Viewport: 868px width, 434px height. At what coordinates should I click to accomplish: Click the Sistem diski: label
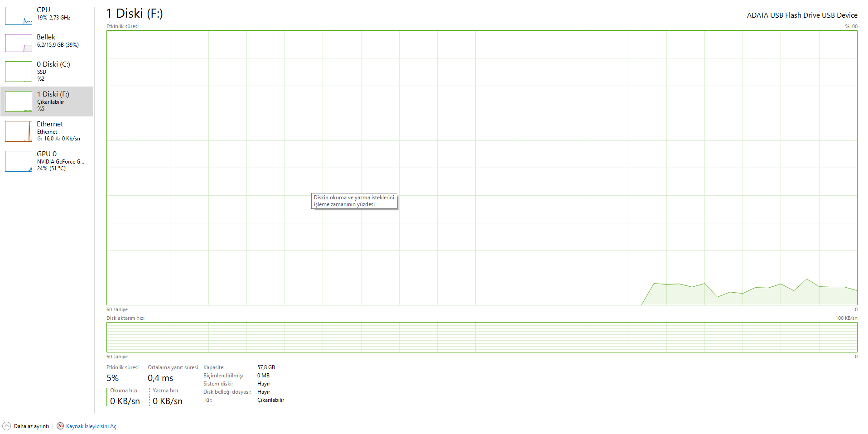point(218,384)
